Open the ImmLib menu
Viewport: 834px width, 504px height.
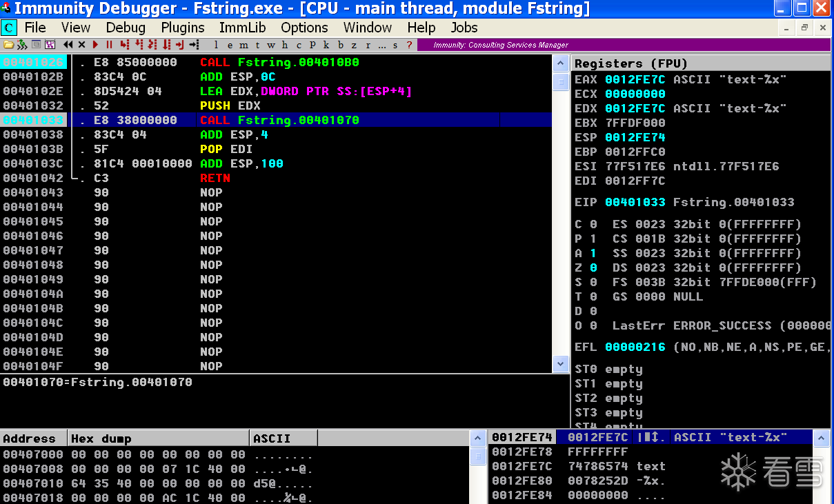click(x=242, y=28)
